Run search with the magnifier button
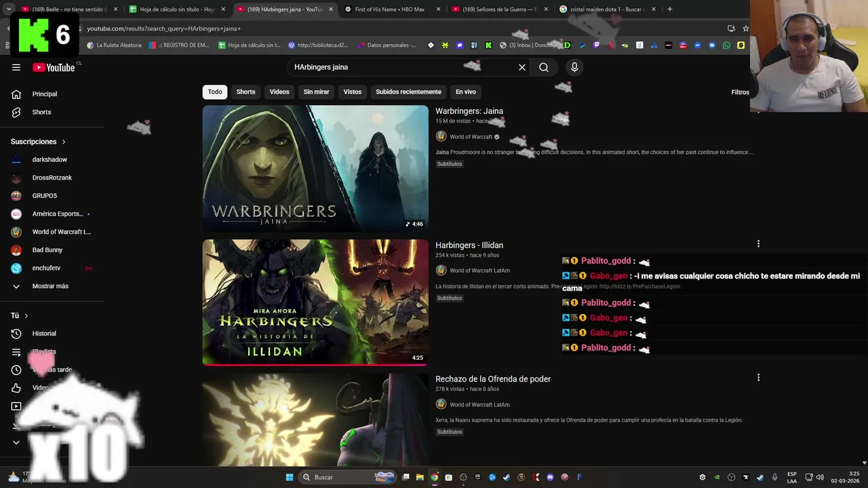The image size is (868, 488). [x=544, y=67]
